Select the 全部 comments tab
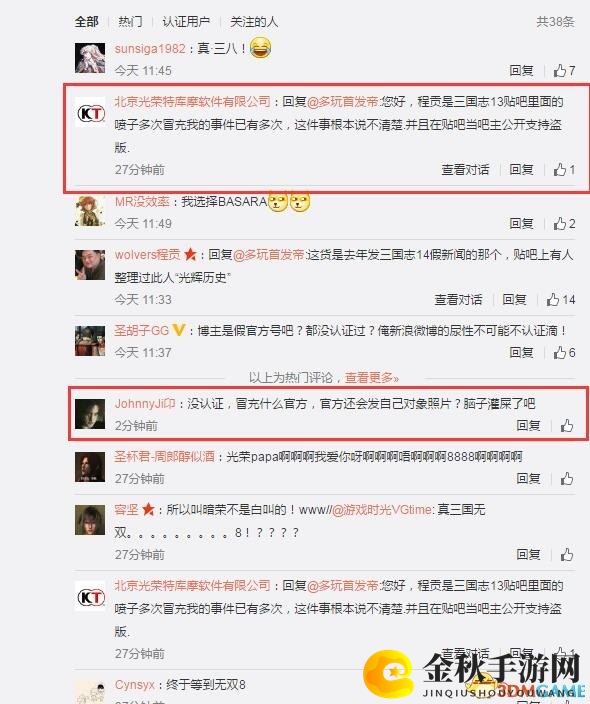 [x=87, y=22]
